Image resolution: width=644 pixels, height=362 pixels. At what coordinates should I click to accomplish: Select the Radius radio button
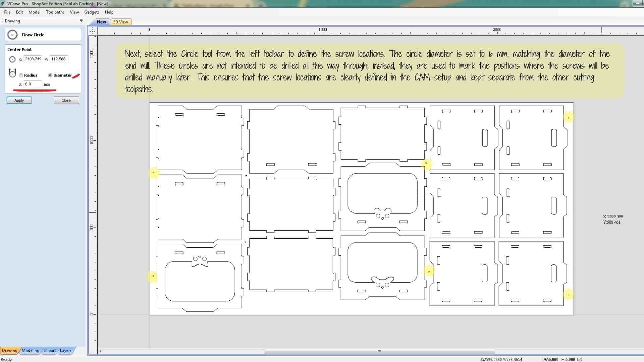[x=21, y=75]
